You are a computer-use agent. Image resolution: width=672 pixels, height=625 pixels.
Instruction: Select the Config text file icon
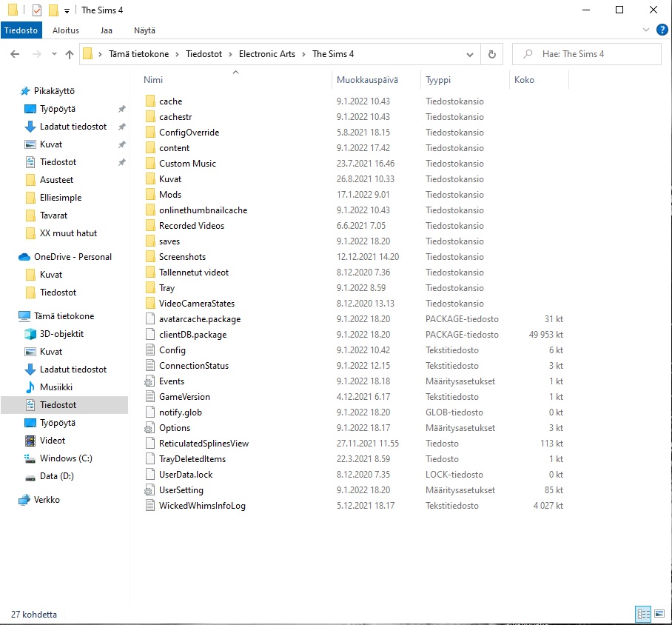[150, 350]
